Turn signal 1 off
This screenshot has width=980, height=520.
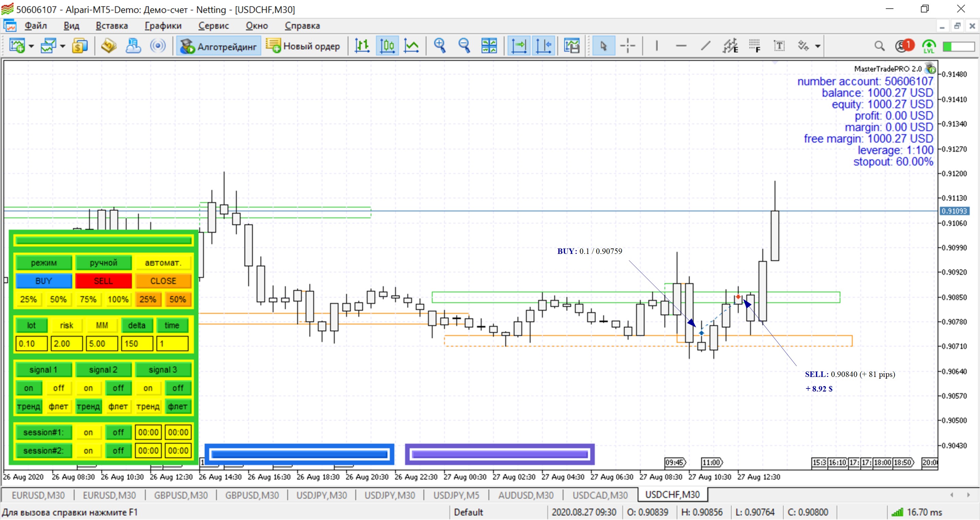point(58,388)
